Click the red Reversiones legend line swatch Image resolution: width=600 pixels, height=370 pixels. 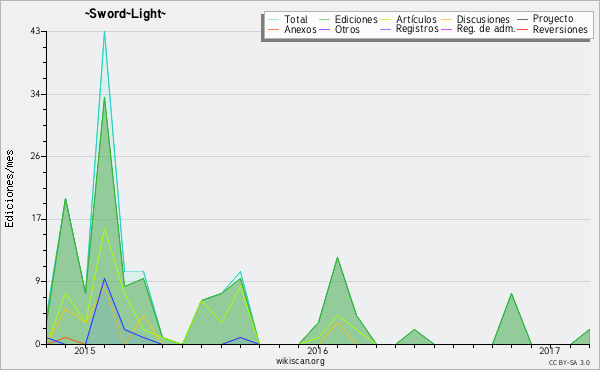522,29
